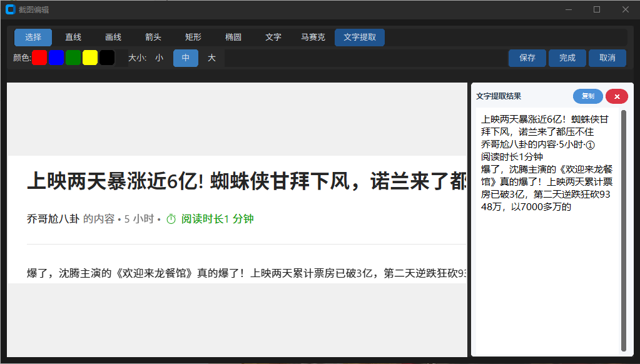Click the green clock icon beside 阅读时长
Screen dimensions: 640x364
pyautogui.click(x=171, y=219)
